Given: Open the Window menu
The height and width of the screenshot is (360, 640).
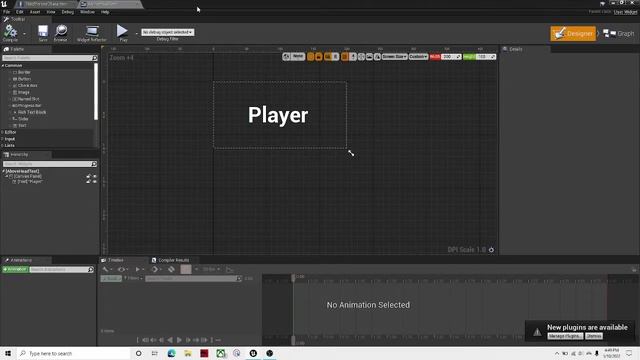Looking at the screenshot, I should point(87,12).
